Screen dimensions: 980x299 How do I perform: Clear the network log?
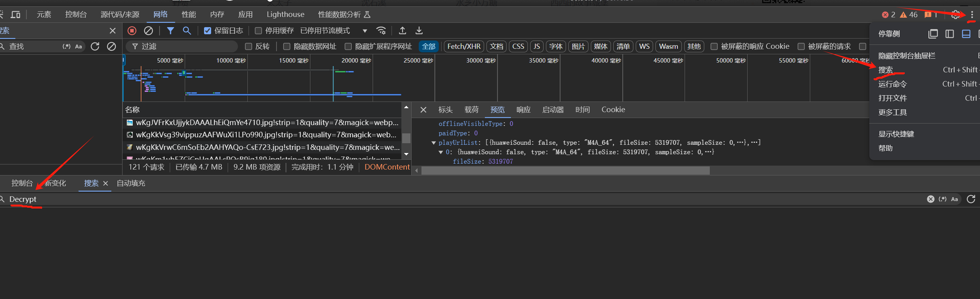[x=148, y=31]
